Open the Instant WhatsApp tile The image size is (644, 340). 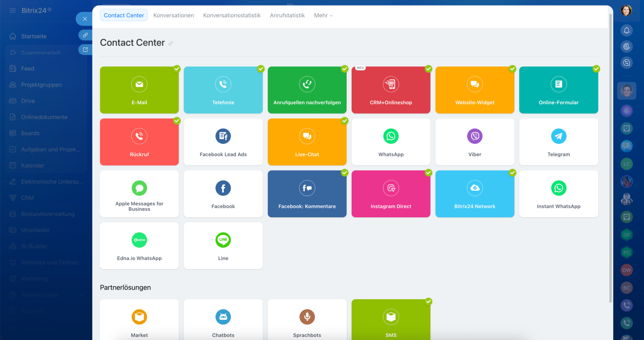(558, 194)
